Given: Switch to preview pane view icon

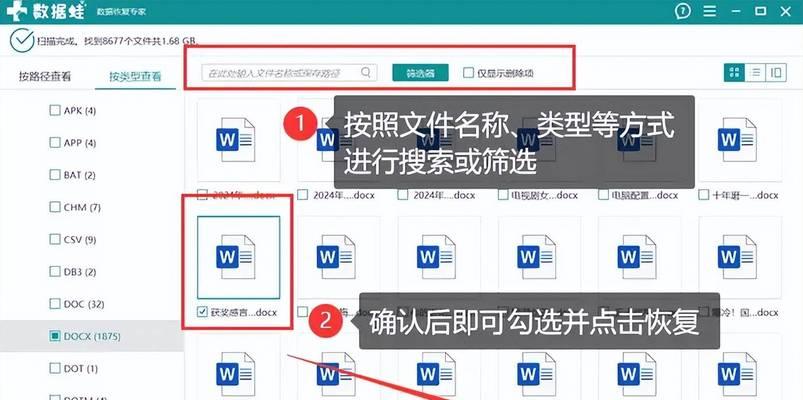Looking at the screenshot, I should 776,73.
